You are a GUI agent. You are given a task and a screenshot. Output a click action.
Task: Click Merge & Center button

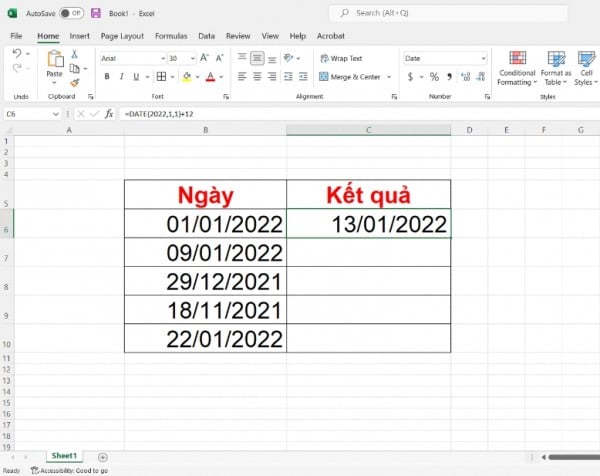pos(350,77)
